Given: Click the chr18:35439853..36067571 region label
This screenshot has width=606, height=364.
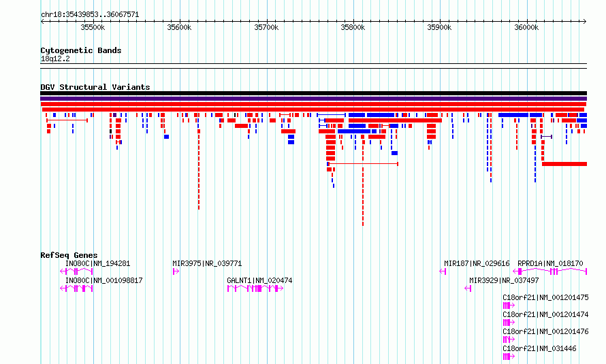Looking at the screenshot, I should [90, 14].
